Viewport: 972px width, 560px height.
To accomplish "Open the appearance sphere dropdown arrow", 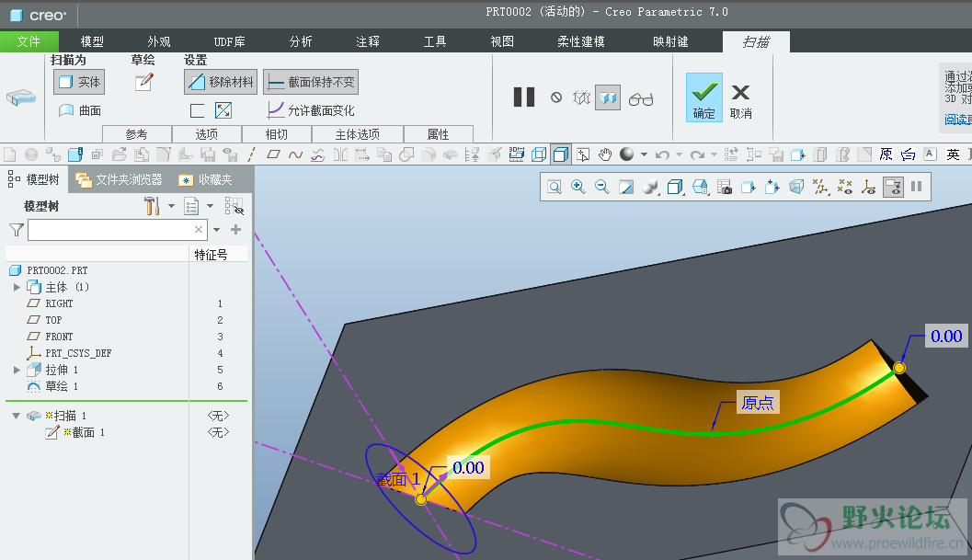I will click(644, 154).
